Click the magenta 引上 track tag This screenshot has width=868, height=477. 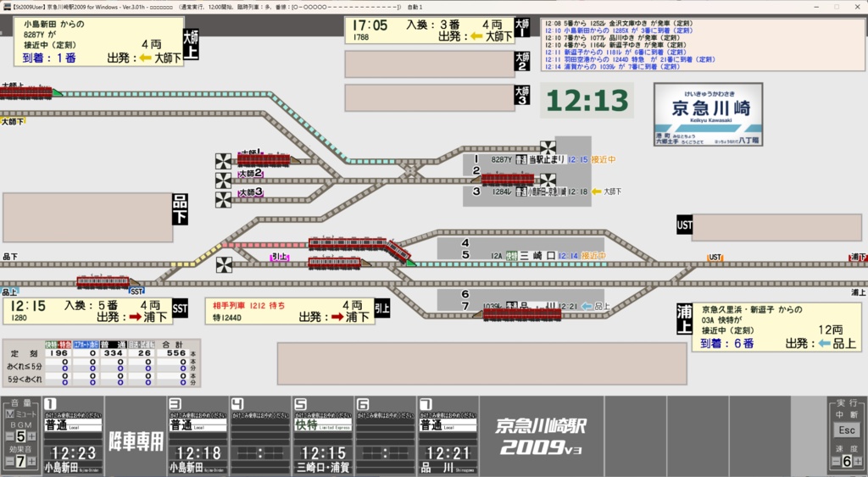[279, 257]
